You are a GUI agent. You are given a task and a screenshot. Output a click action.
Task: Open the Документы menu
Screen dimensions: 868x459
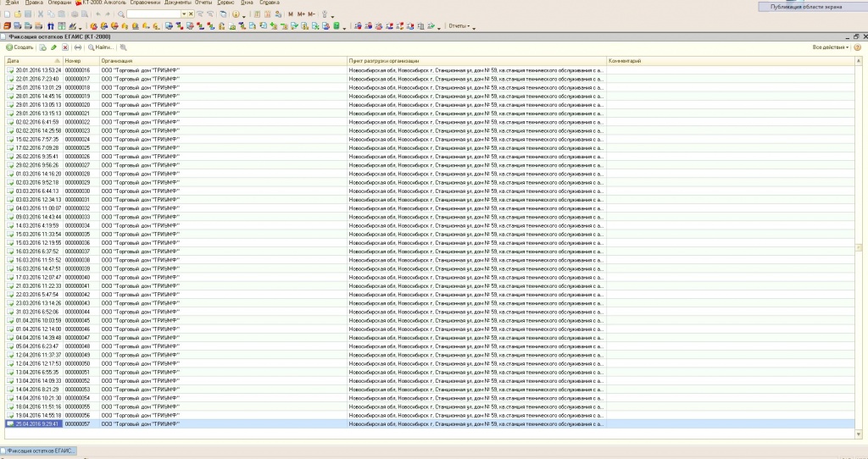178,3
